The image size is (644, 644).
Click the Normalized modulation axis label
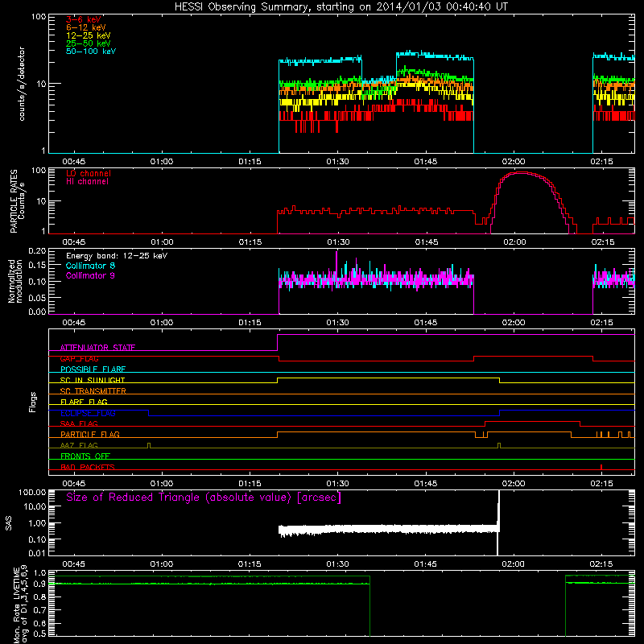[x=15, y=281]
